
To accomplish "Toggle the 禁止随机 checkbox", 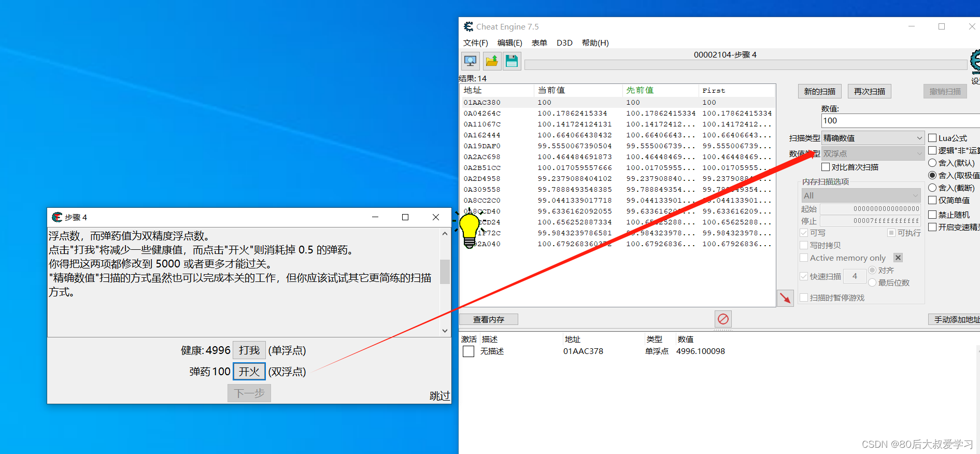I will click(932, 215).
